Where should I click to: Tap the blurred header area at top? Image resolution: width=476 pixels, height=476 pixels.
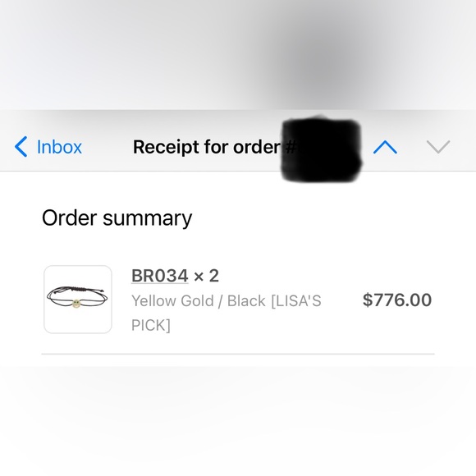(x=238, y=55)
